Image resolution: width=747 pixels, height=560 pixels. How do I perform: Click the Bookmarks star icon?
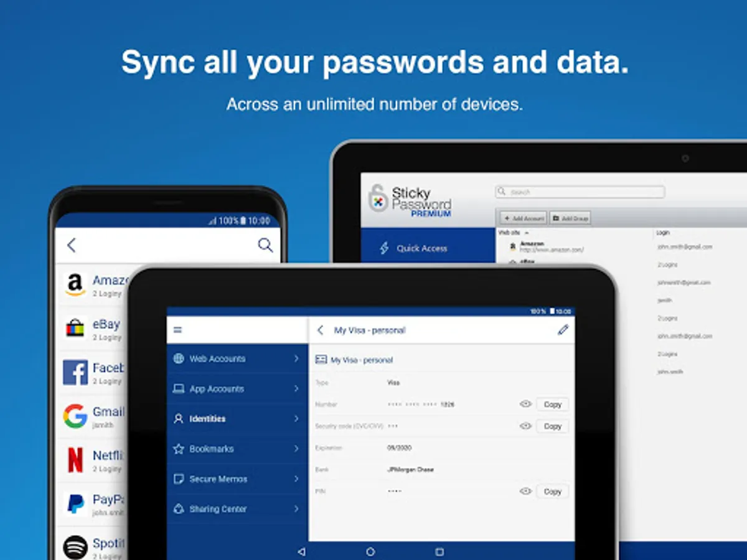(179, 449)
